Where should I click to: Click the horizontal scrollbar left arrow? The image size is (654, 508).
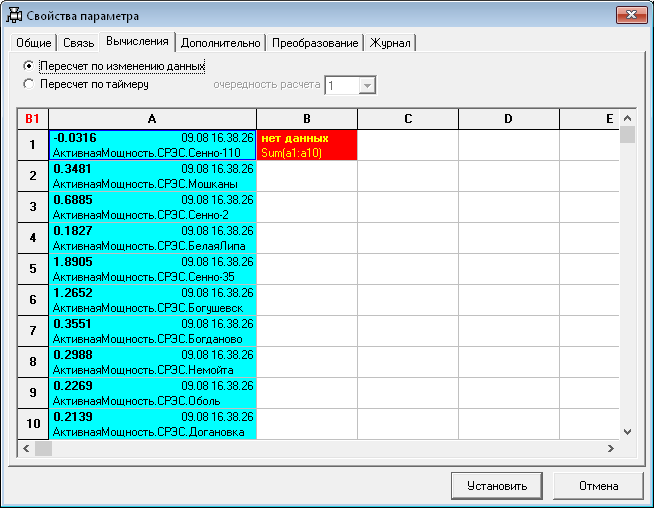[x=27, y=449]
